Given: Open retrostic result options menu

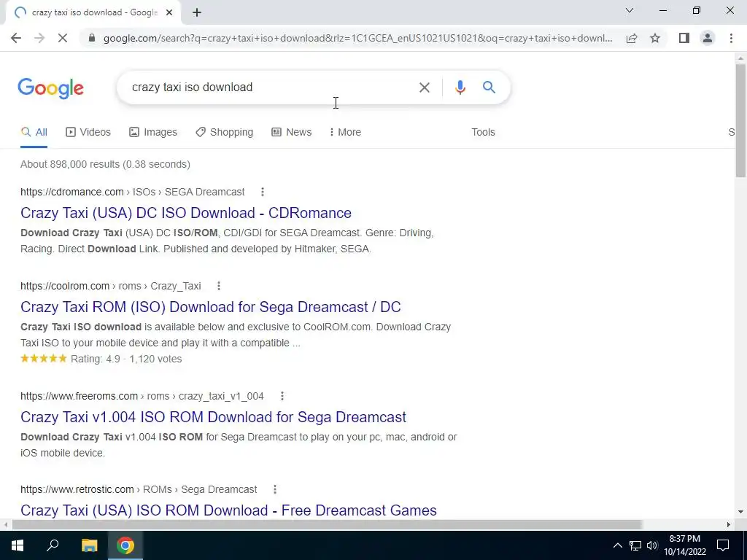Looking at the screenshot, I should pyautogui.click(x=275, y=489).
